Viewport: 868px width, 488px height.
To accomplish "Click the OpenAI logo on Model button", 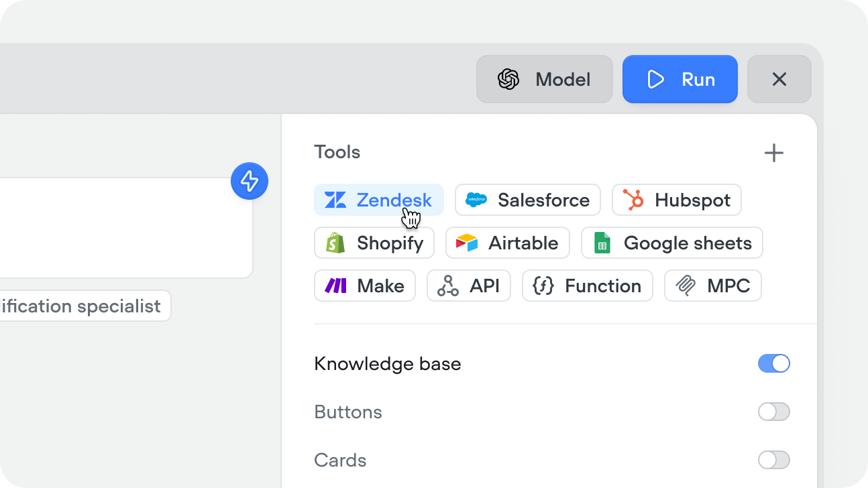I will click(x=508, y=78).
